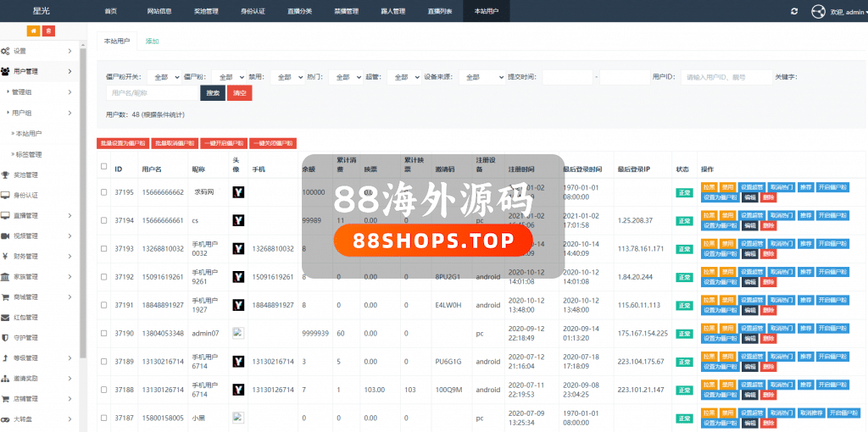Click the 视频管理 camera icon in sidebar
Screen dimensions: 868x432
pyautogui.click(x=6, y=236)
